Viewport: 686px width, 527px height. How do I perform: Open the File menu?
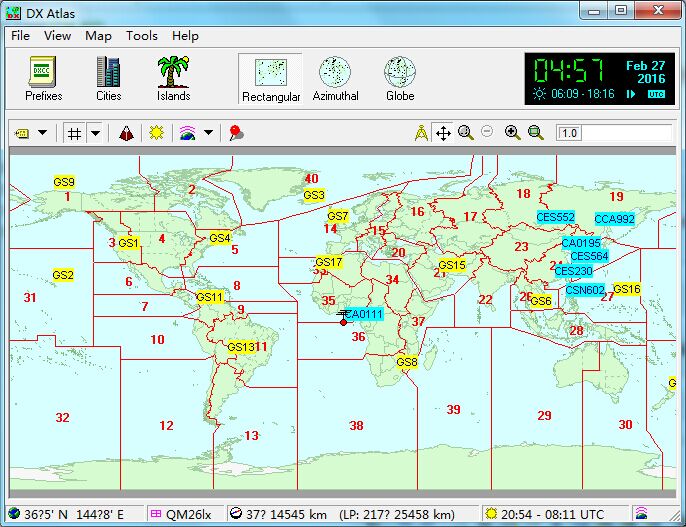(20, 36)
